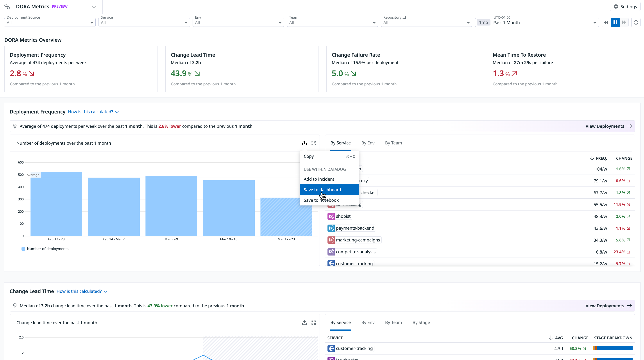Toggle the Number of deployments legend swatch
This screenshot has width=644, height=360.
[23, 249]
